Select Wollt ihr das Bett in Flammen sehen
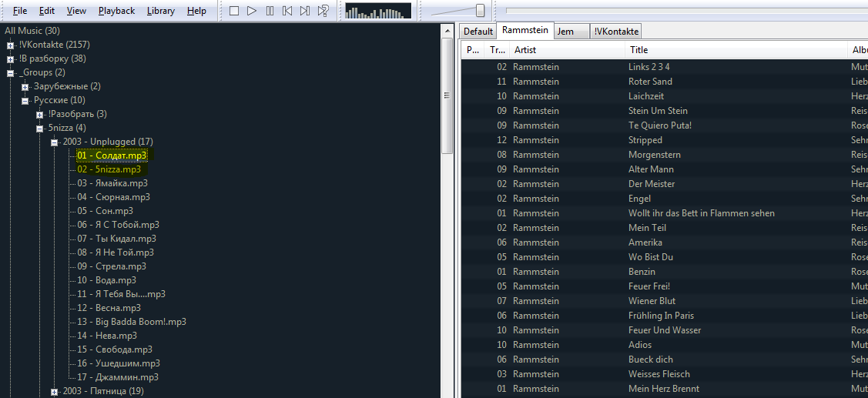The height and width of the screenshot is (398, 868). point(664,213)
